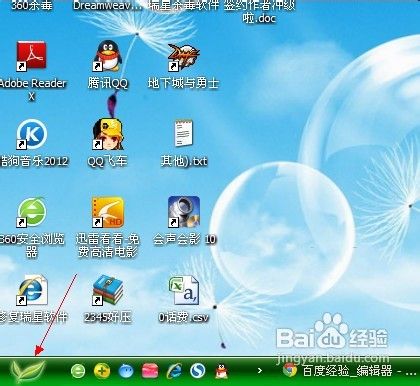The image size is (420, 386).
Task: Select the 修复瑞星软件 Internet Explorer shortcut
Action: (x=32, y=290)
